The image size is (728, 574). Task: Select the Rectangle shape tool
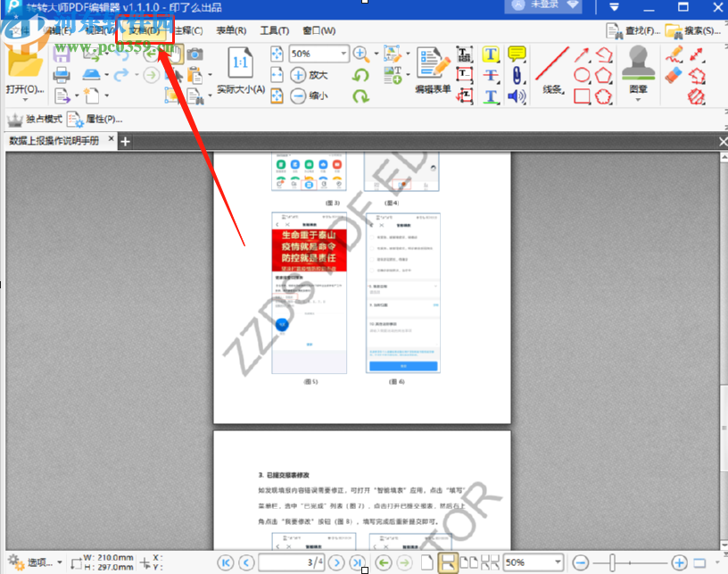[x=582, y=96]
